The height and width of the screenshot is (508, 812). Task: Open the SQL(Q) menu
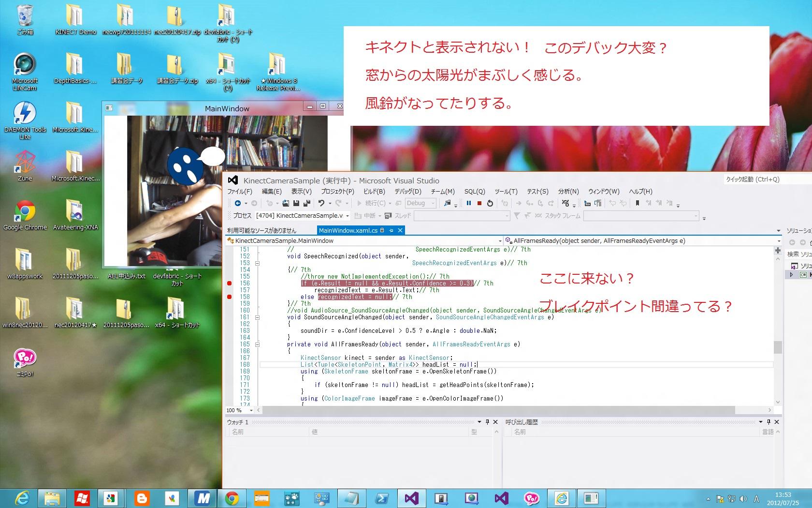pos(475,192)
